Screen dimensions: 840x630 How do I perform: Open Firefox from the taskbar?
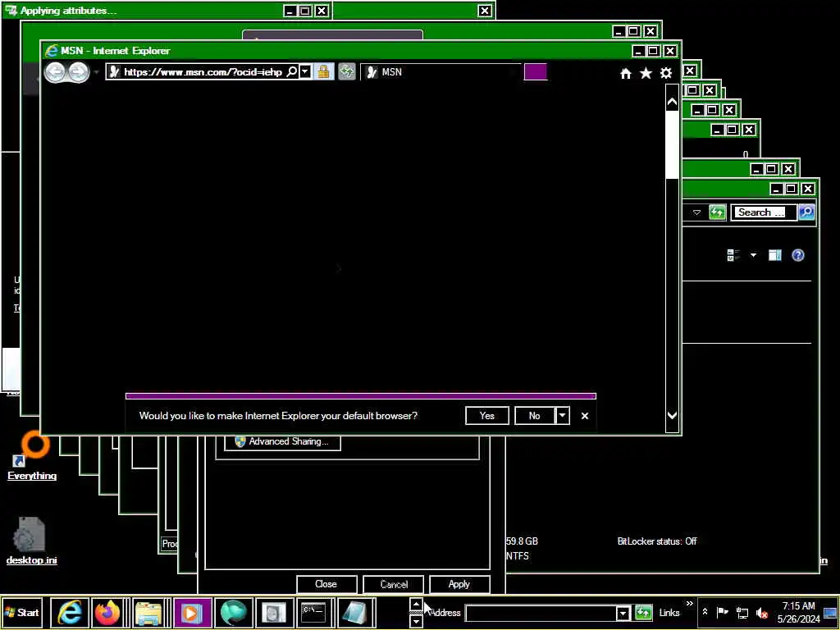click(107, 612)
